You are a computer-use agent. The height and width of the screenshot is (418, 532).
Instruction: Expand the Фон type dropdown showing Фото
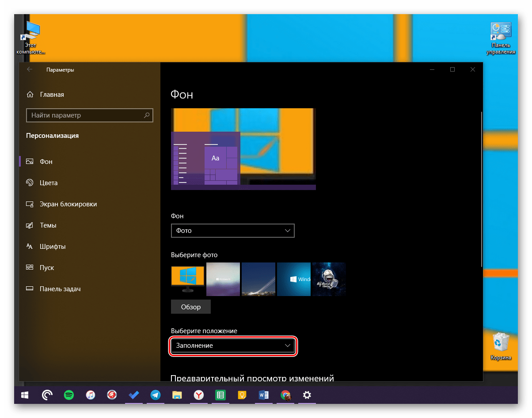pyautogui.click(x=232, y=230)
